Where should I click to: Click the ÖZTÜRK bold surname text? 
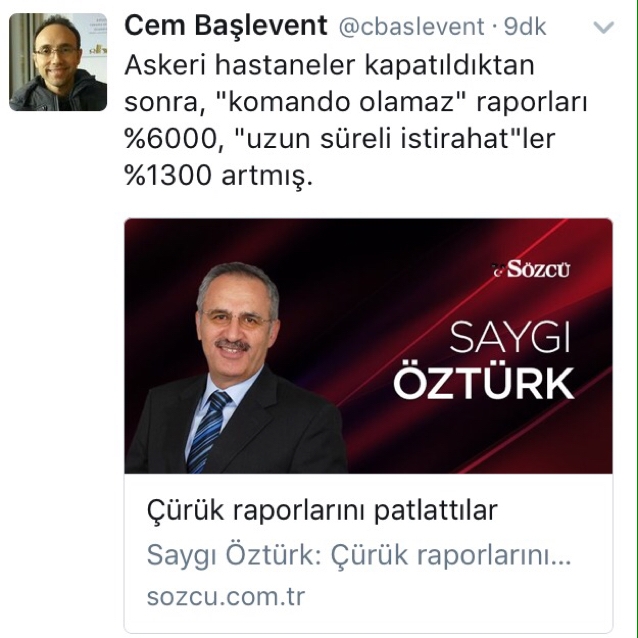click(483, 383)
